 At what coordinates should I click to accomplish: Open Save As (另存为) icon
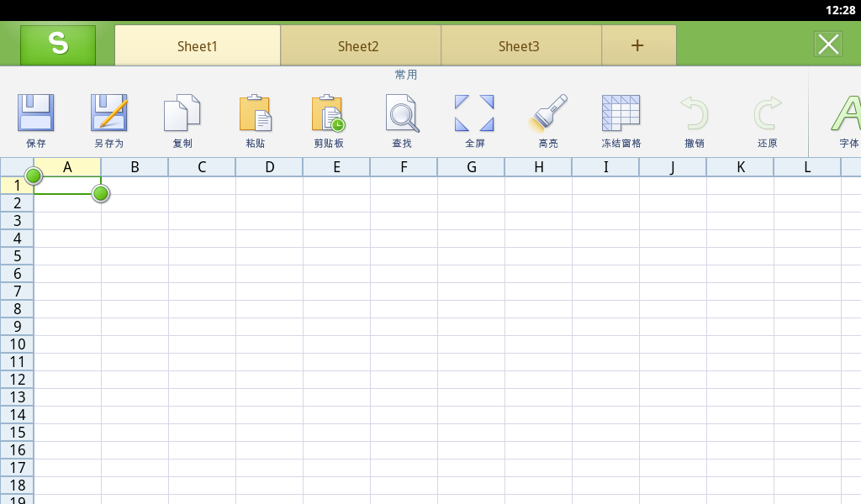coord(109,114)
